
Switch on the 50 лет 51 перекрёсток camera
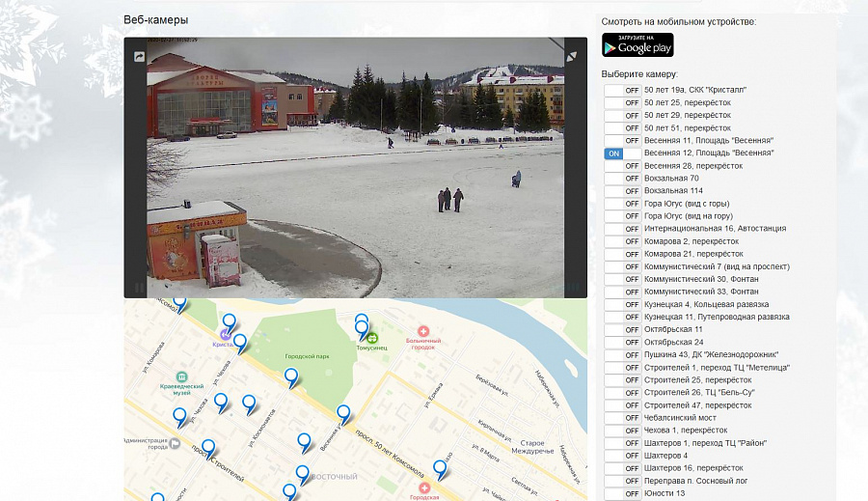click(x=623, y=128)
